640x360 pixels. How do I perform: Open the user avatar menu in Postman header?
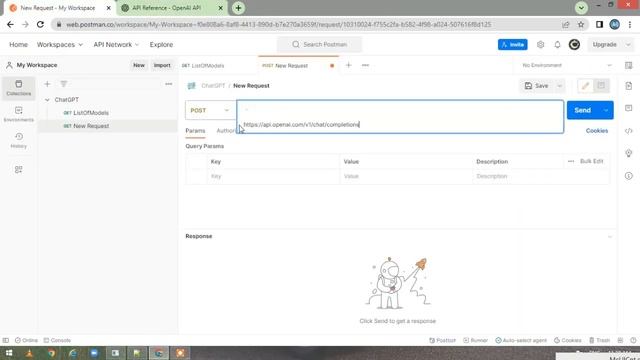click(574, 44)
